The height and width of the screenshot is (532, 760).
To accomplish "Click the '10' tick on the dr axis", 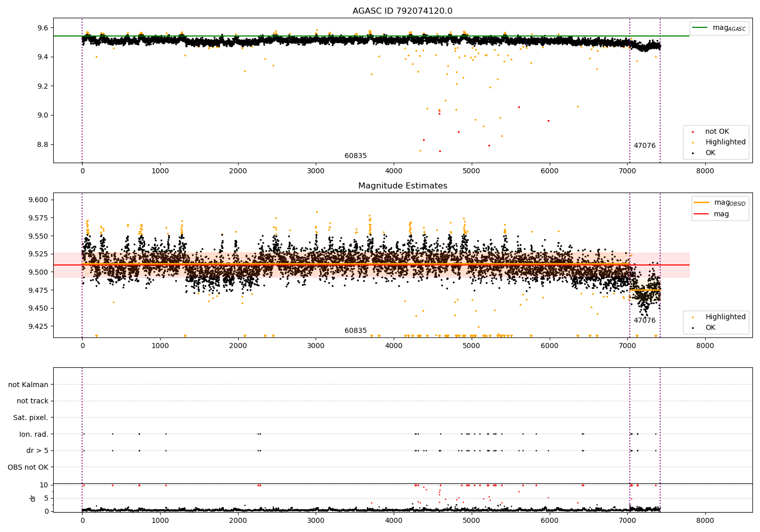I will (44, 485).
